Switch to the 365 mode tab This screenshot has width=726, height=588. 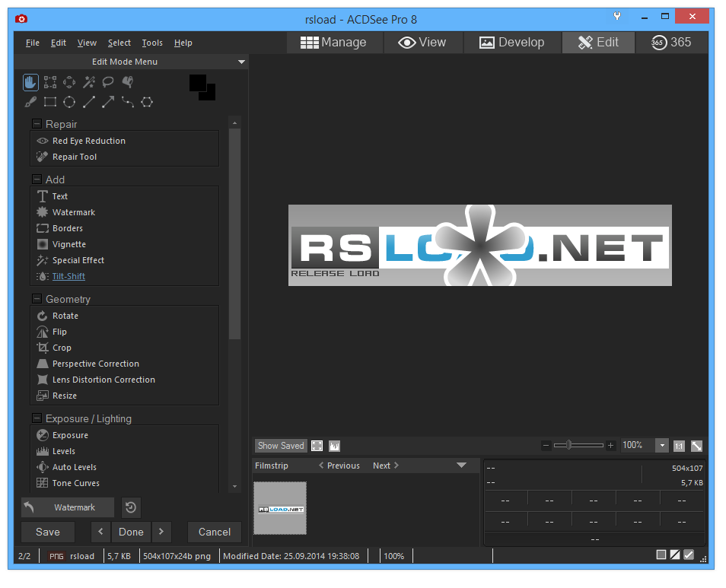(671, 43)
